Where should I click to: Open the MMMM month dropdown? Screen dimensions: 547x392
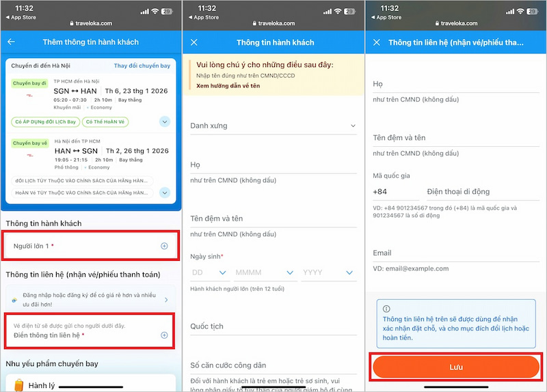tap(265, 272)
